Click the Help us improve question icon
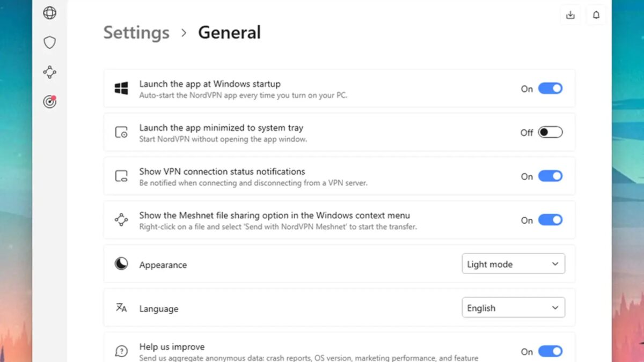 tap(121, 351)
